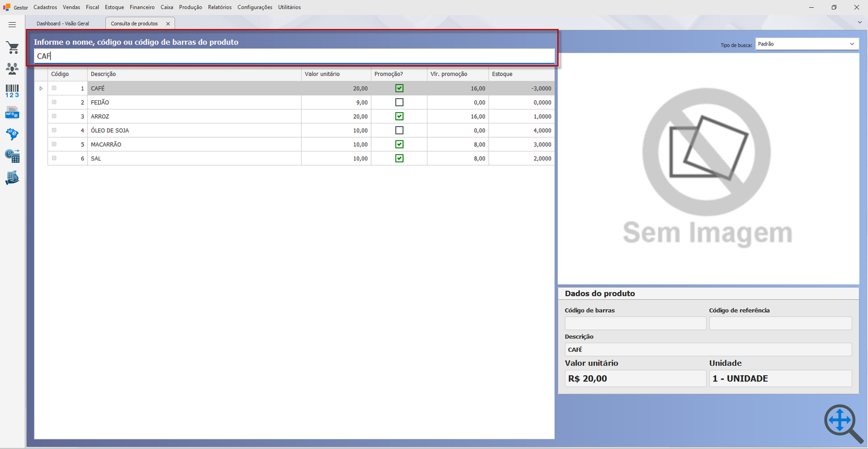Expand details of the MACARRÃO row
Viewport: 868px width, 449px height.
click(54, 144)
